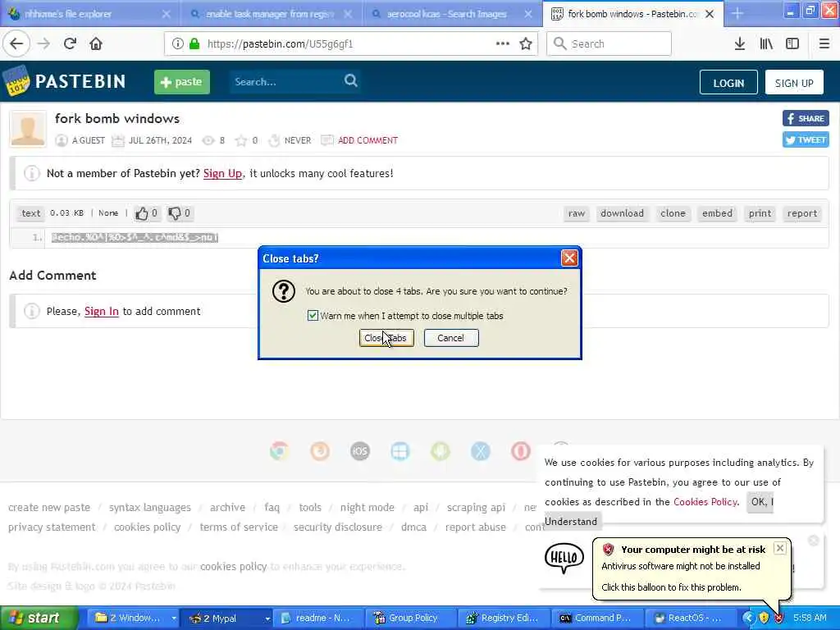Click the Cookies Policy link in banner

(x=705, y=502)
